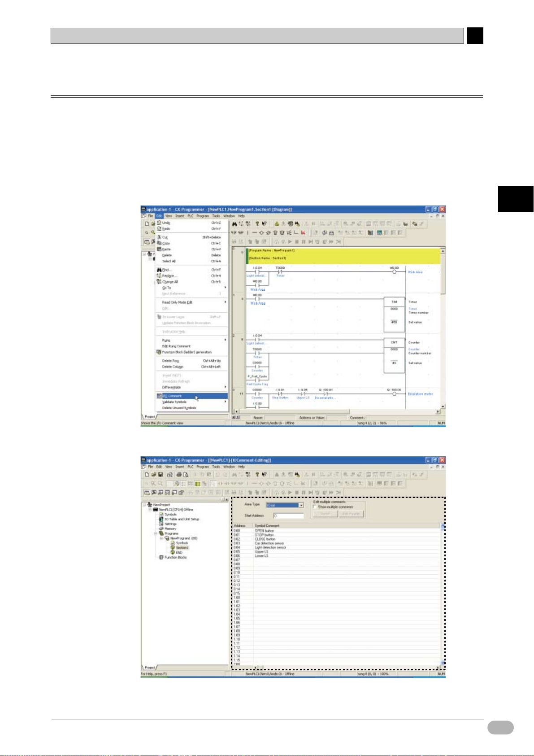This screenshot has height=756, width=534.
Task: Click yellow warning triangle icon in upper window
Action: [277, 223]
